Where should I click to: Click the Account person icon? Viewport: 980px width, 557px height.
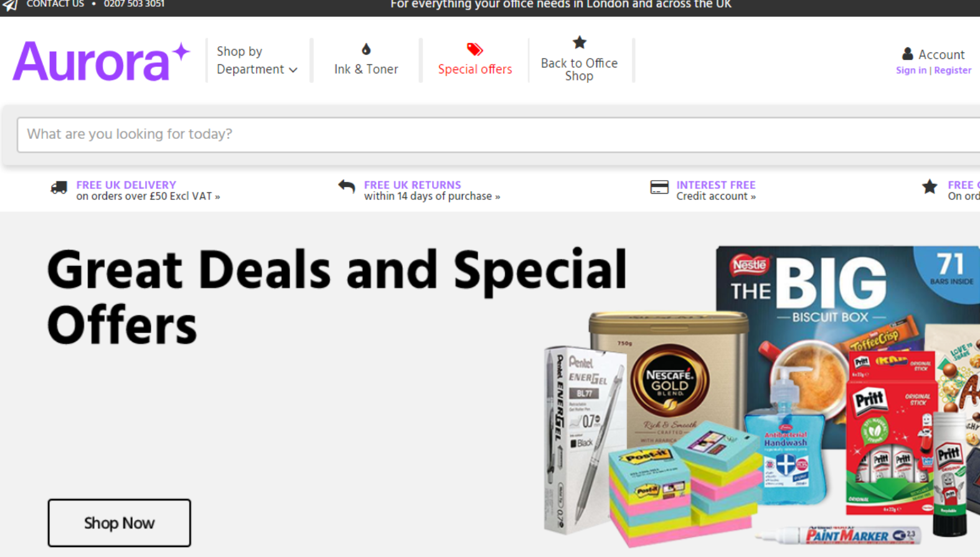point(908,54)
